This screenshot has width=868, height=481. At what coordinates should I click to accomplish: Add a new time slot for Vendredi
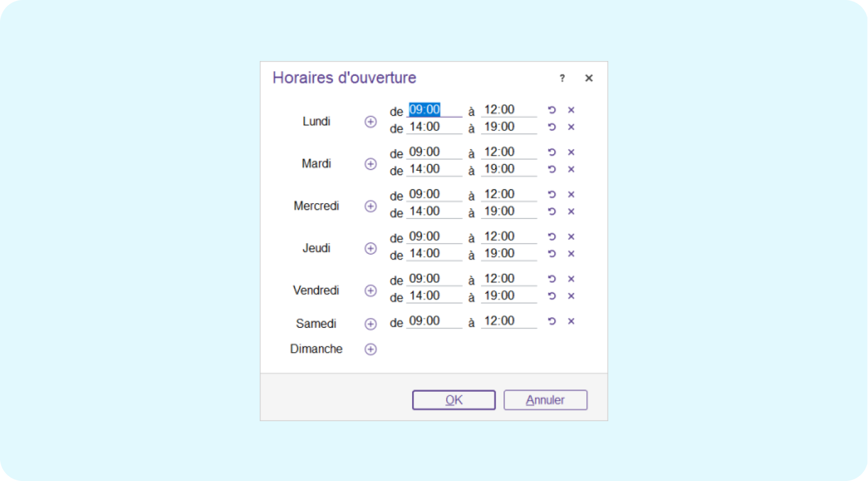point(371,291)
